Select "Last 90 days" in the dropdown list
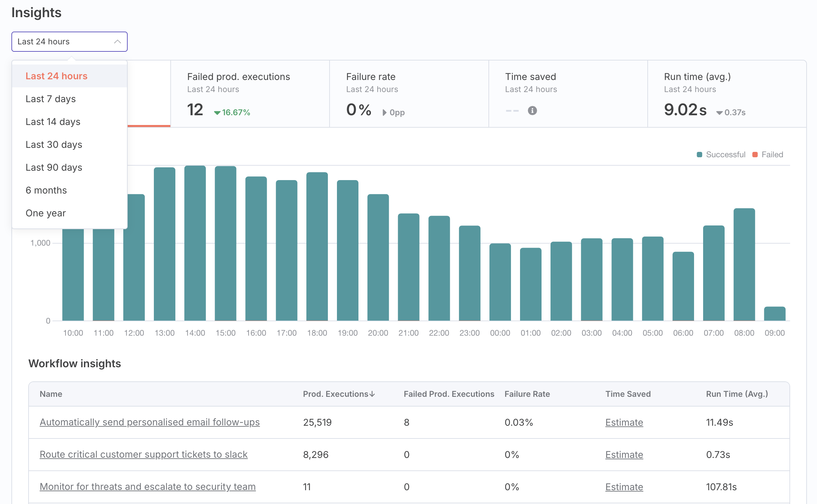 [x=54, y=167]
